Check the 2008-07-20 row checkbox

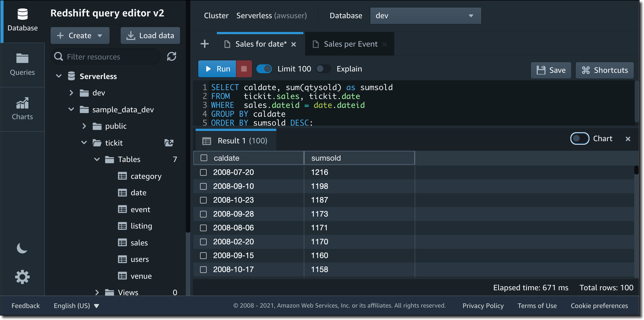pos(203,172)
